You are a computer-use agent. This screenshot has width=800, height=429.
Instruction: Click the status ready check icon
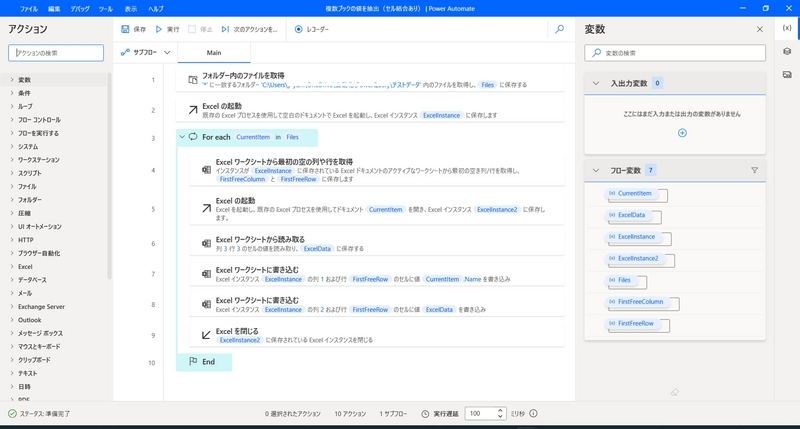coord(12,414)
